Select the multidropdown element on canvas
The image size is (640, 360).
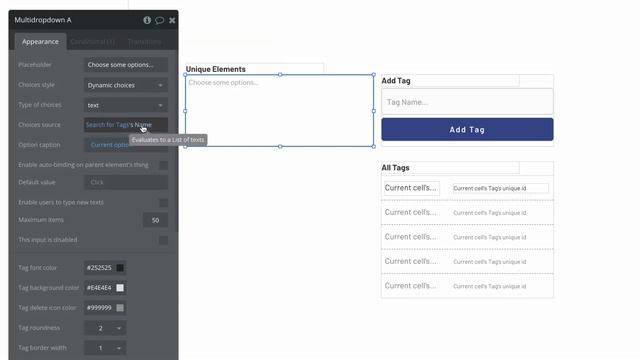280,111
